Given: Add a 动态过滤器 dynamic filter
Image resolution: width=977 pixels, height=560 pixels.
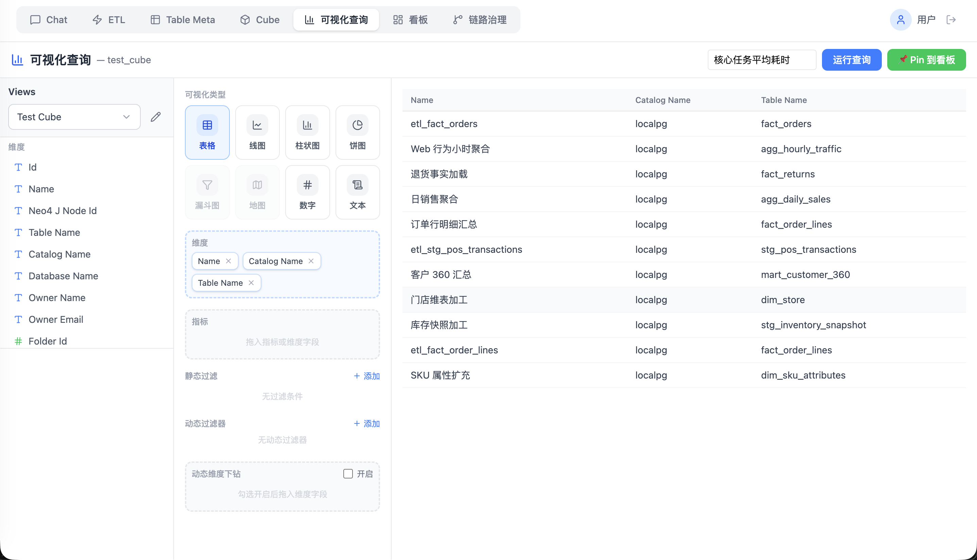Looking at the screenshot, I should coord(366,423).
